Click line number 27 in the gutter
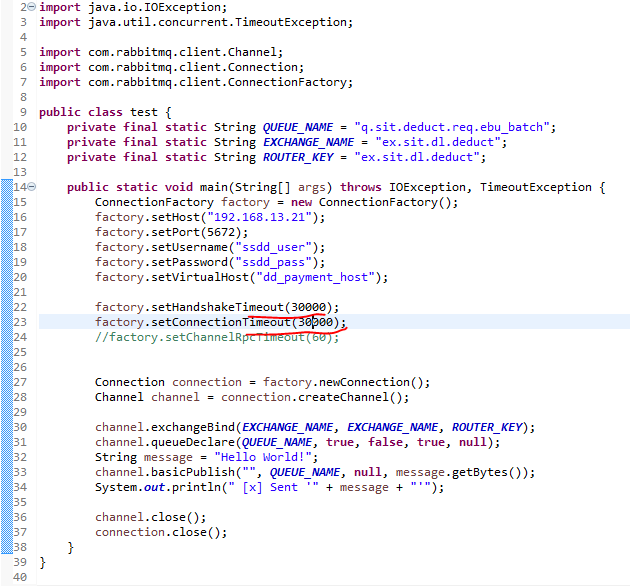Viewport: 630px width, 586px height. tap(20, 382)
